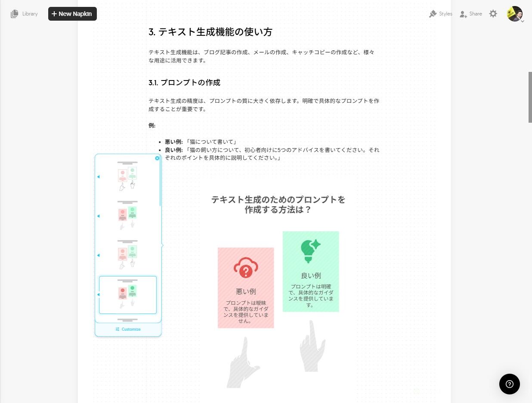Click the paragraph starting テキスト生成の精度は
The image size is (532, 403).
(264, 105)
